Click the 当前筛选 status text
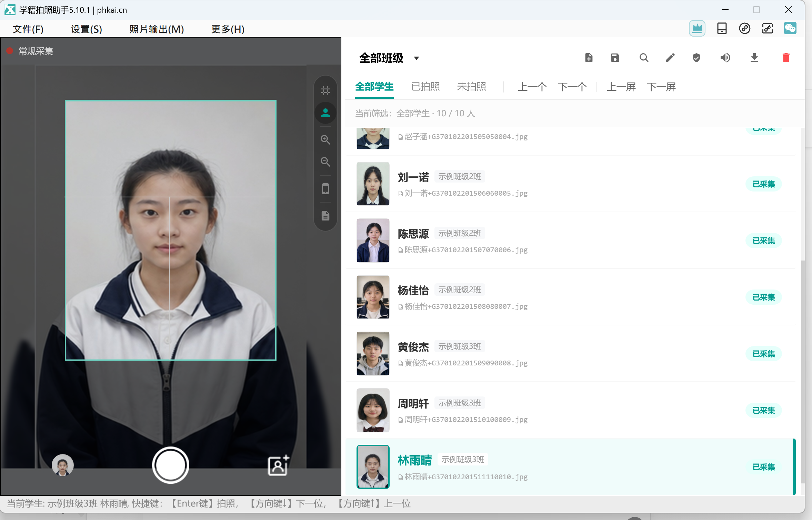 [x=415, y=114]
